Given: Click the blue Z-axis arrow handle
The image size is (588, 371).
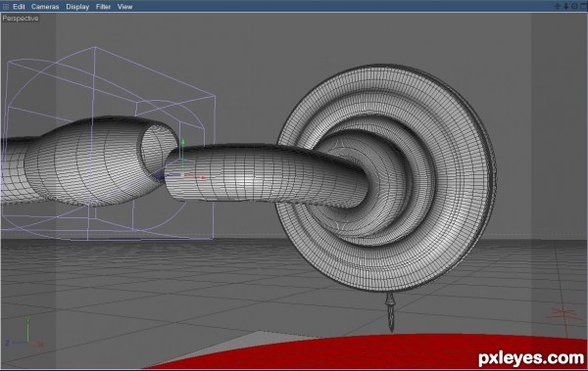Looking at the screenshot, I should [x=160, y=176].
